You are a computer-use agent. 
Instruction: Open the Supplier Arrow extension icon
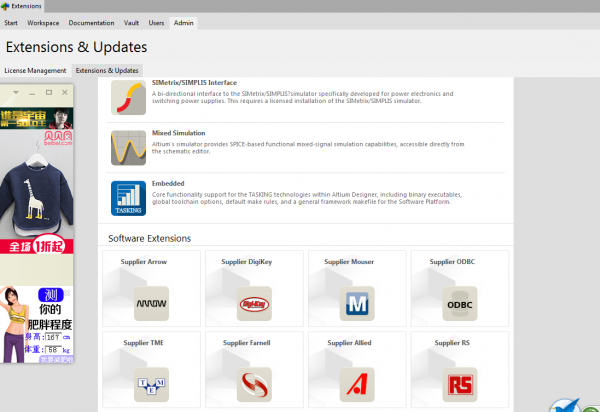(152, 304)
